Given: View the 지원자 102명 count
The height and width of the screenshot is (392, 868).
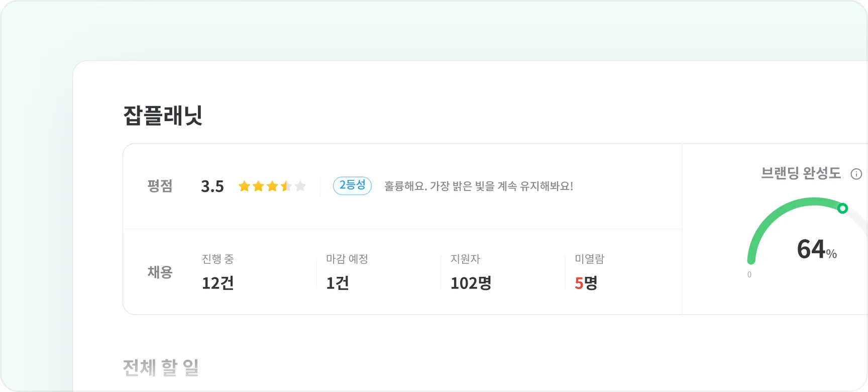Looking at the screenshot, I should click(x=471, y=283).
